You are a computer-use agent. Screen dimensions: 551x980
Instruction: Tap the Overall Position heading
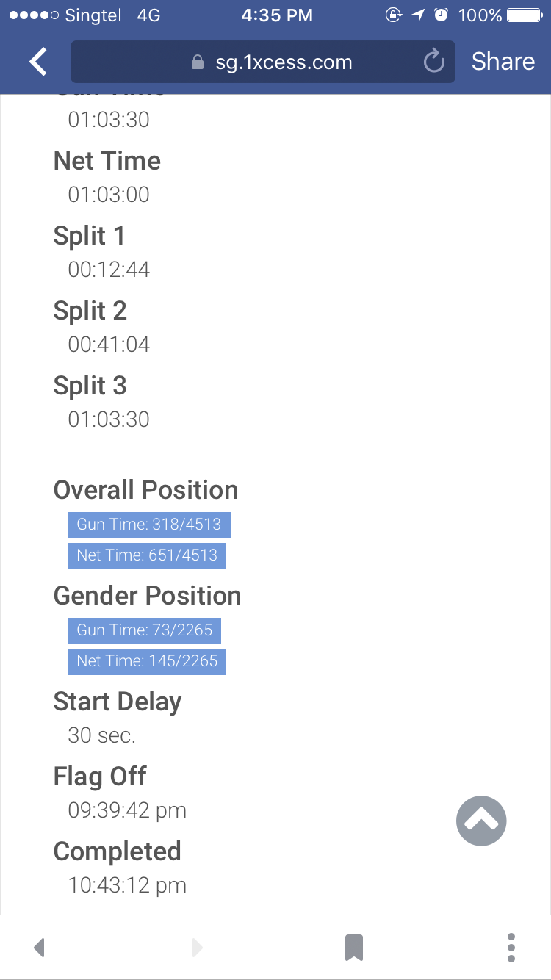click(x=146, y=490)
